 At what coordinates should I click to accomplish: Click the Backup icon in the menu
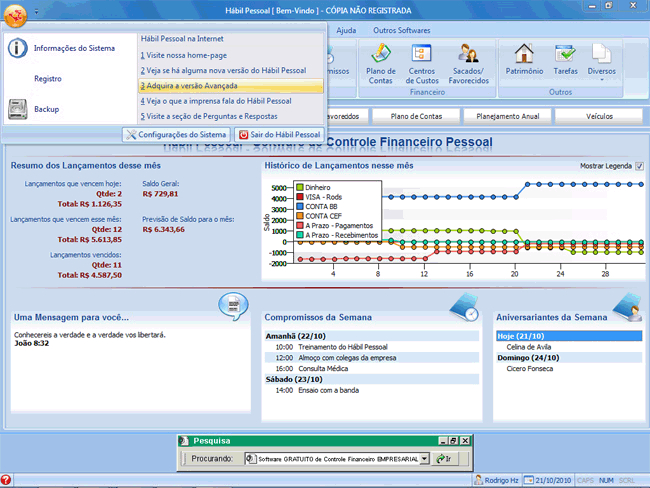pyautogui.click(x=19, y=108)
